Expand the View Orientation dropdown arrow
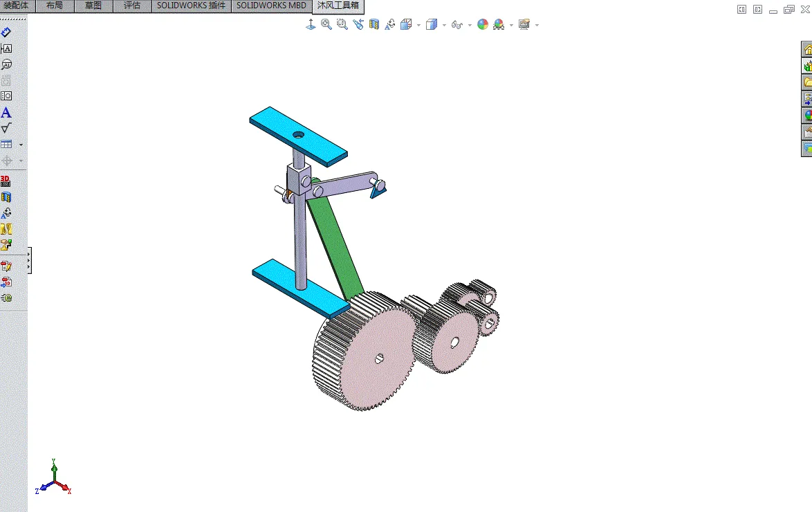 coord(418,25)
